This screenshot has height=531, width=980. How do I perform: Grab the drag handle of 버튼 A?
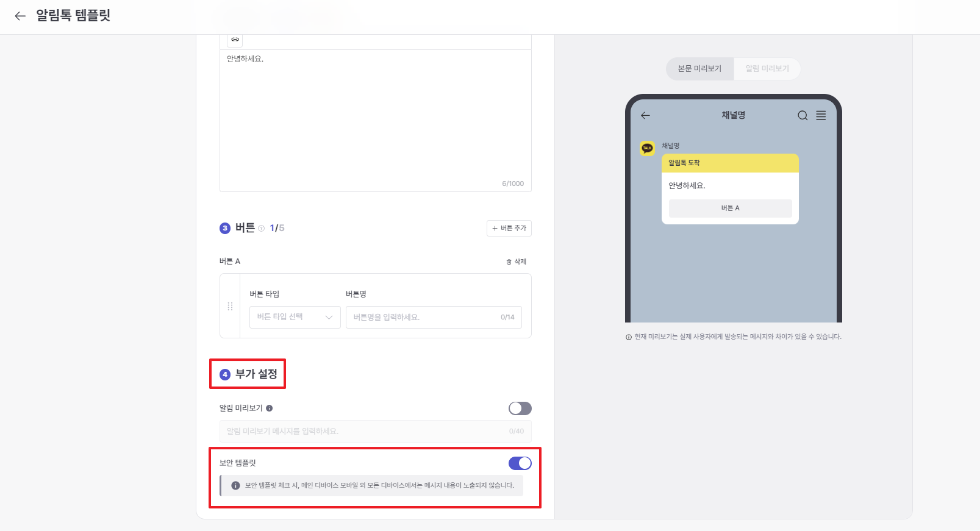pyautogui.click(x=230, y=306)
